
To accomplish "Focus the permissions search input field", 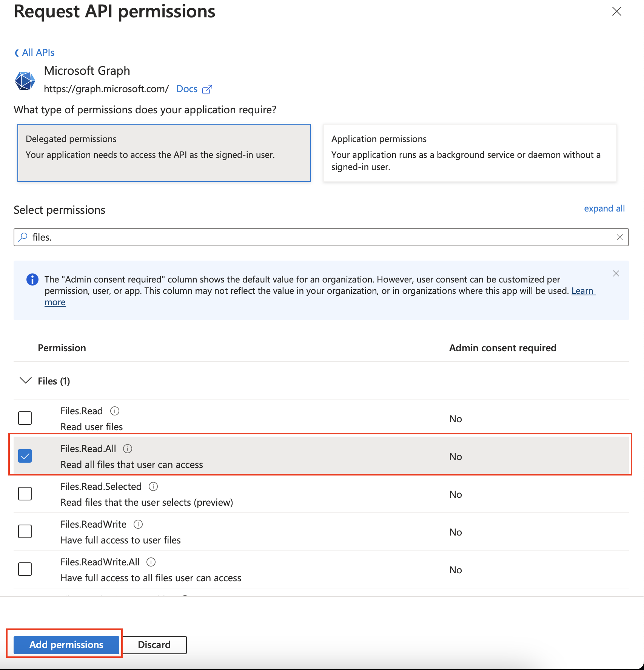I will [321, 237].
